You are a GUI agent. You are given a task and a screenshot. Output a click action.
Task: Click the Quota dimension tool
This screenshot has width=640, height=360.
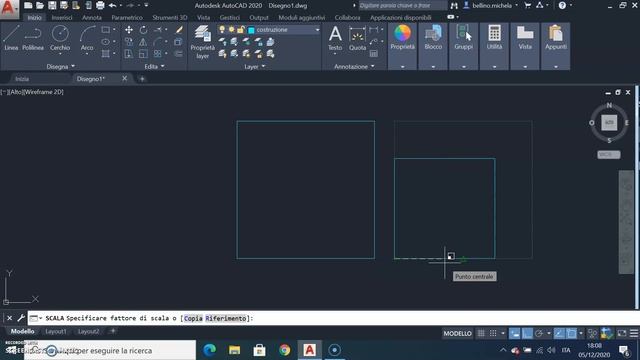[x=357, y=38]
